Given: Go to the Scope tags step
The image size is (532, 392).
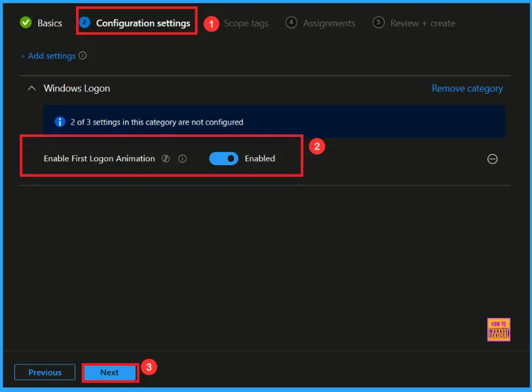Looking at the screenshot, I should coord(246,23).
